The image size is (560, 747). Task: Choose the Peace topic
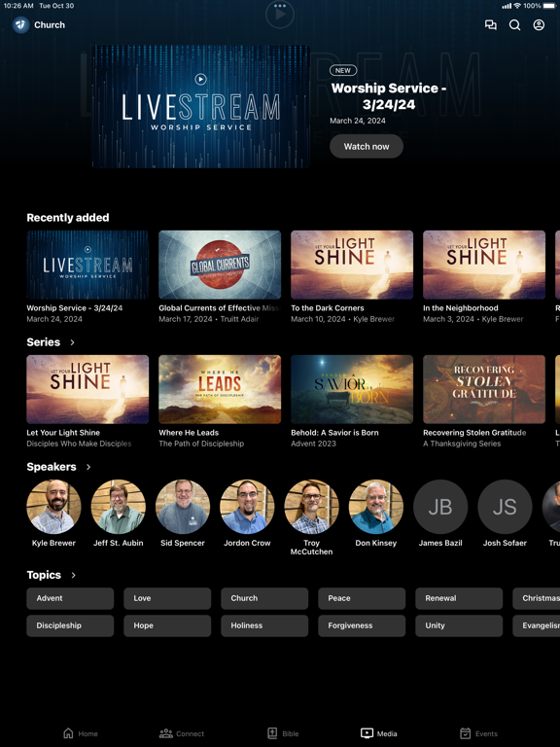(x=362, y=598)
